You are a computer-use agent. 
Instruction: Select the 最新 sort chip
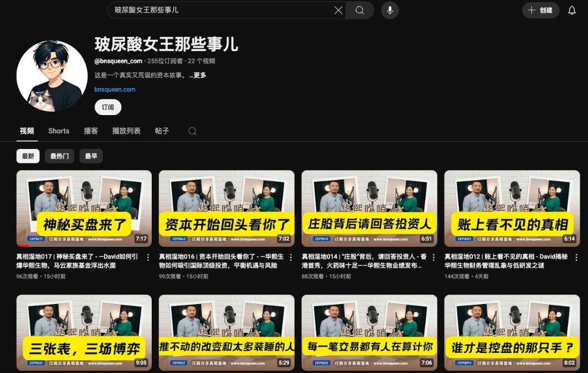pyautogui.click(x=28, y=156)
